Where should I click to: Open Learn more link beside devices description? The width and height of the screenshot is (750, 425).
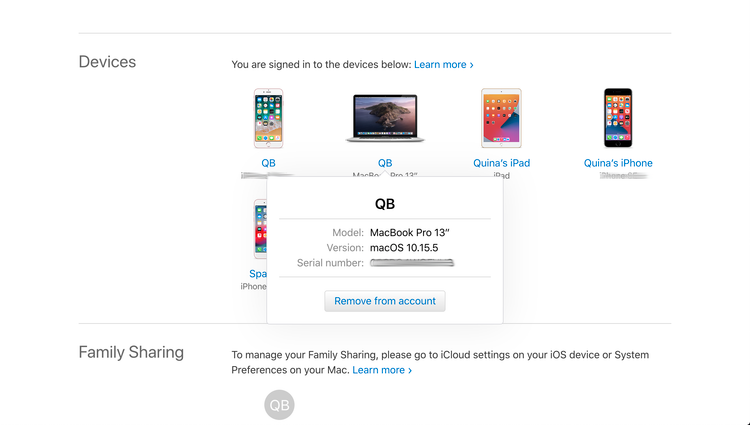444,64
